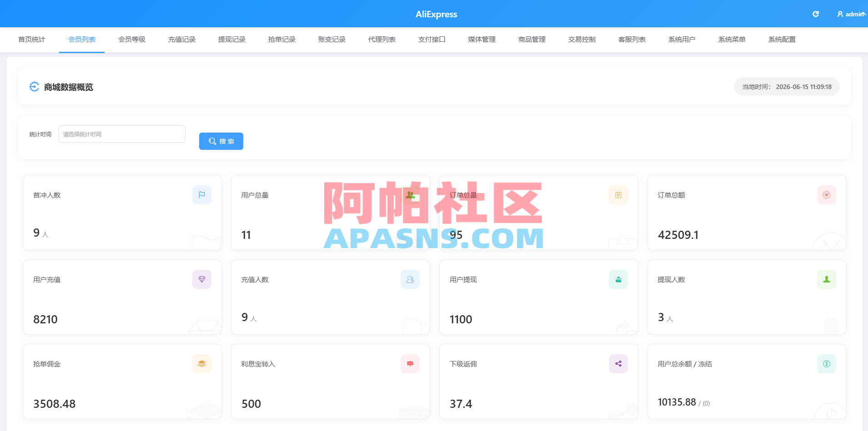The width and height of the screenshot is (868, 431).
Task: Click the 当地时间 clock badge
Action: 787,87
